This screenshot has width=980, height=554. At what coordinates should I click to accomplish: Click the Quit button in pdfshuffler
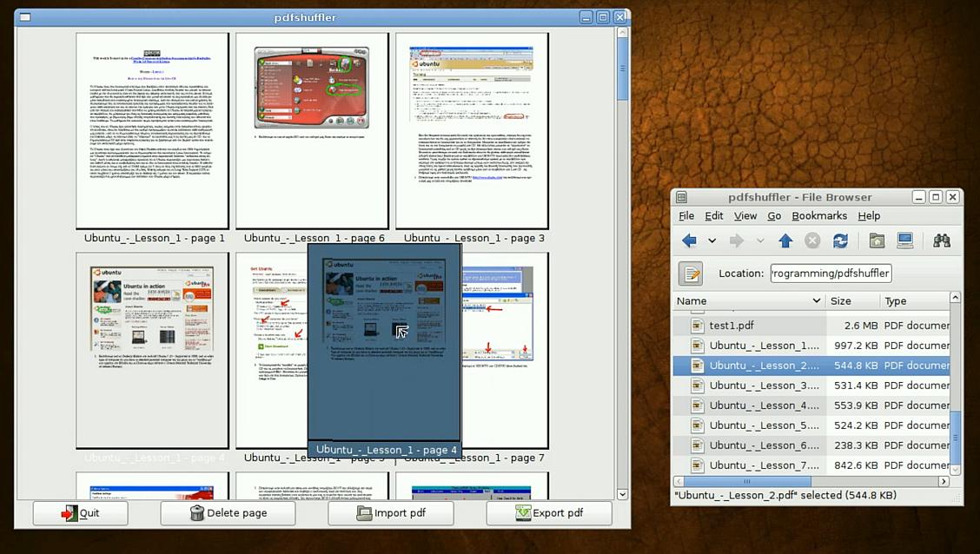[81, 513]
